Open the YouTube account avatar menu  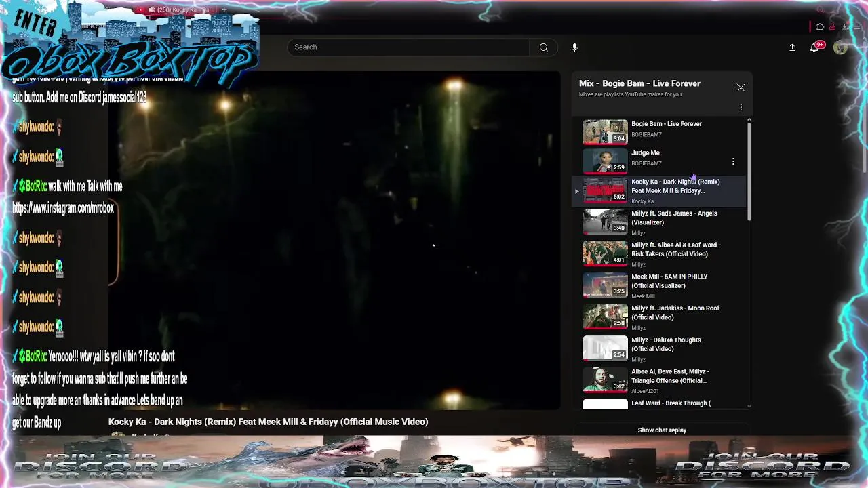(x=840, y=47)
